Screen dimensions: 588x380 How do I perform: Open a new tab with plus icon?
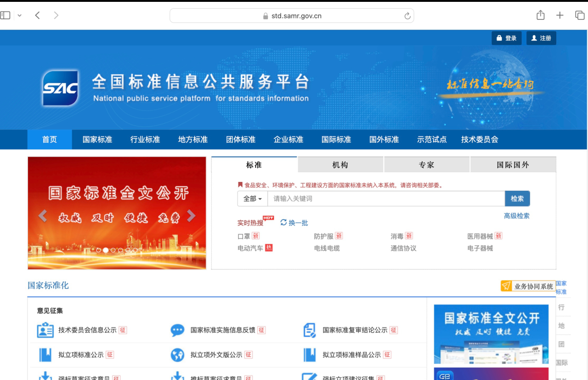point(560,15)
